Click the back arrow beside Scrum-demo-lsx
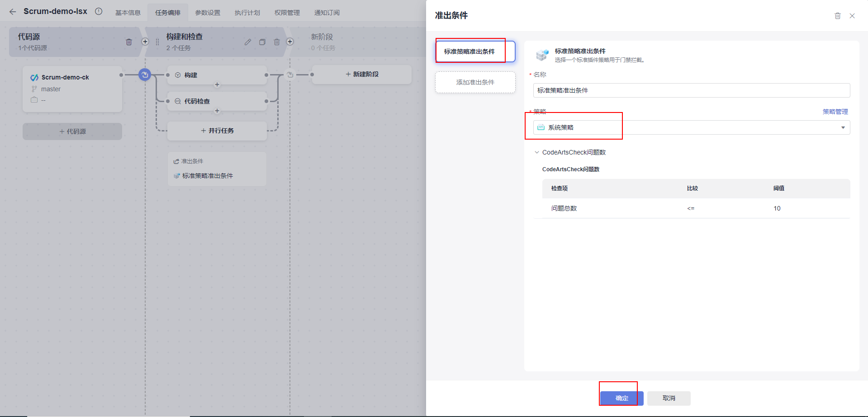 (12, 11)
